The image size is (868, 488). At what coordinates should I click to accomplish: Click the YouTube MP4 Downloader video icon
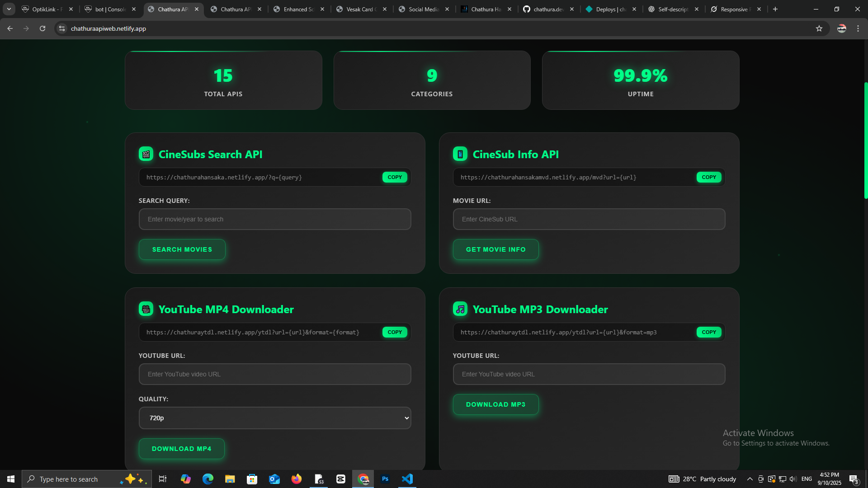pyautogui.click(x=146, y=309)
